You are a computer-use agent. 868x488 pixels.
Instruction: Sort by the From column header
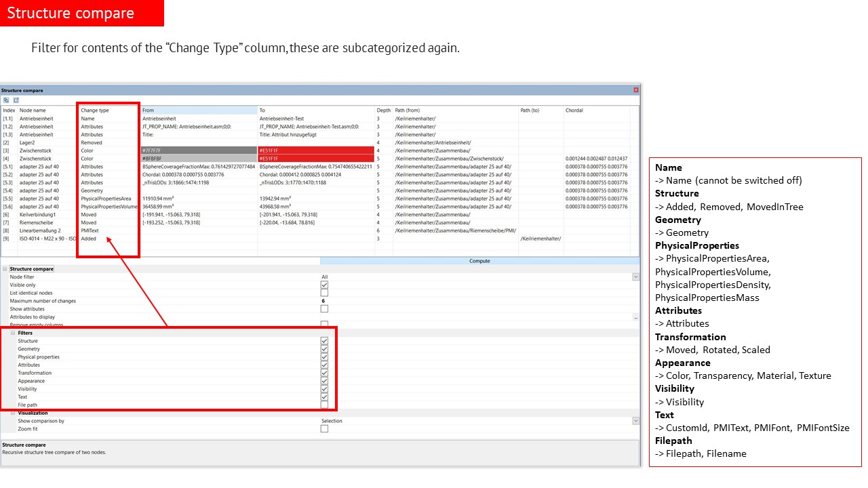199,110
